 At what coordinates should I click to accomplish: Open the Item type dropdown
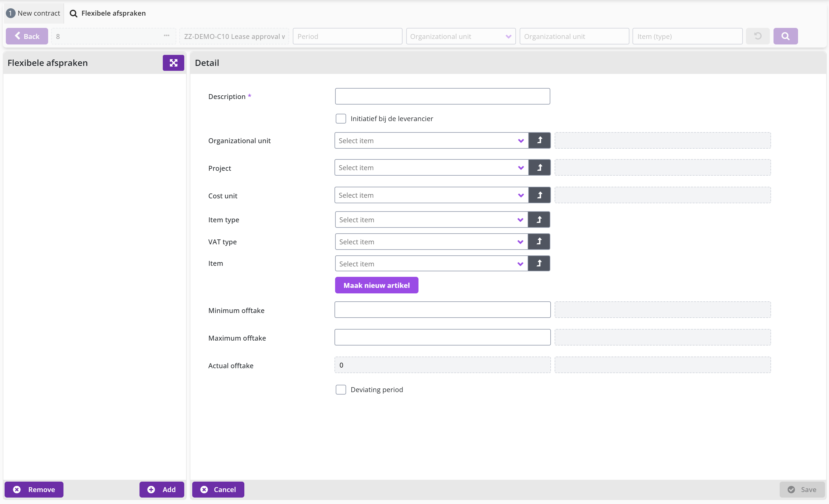coord(431,220)
